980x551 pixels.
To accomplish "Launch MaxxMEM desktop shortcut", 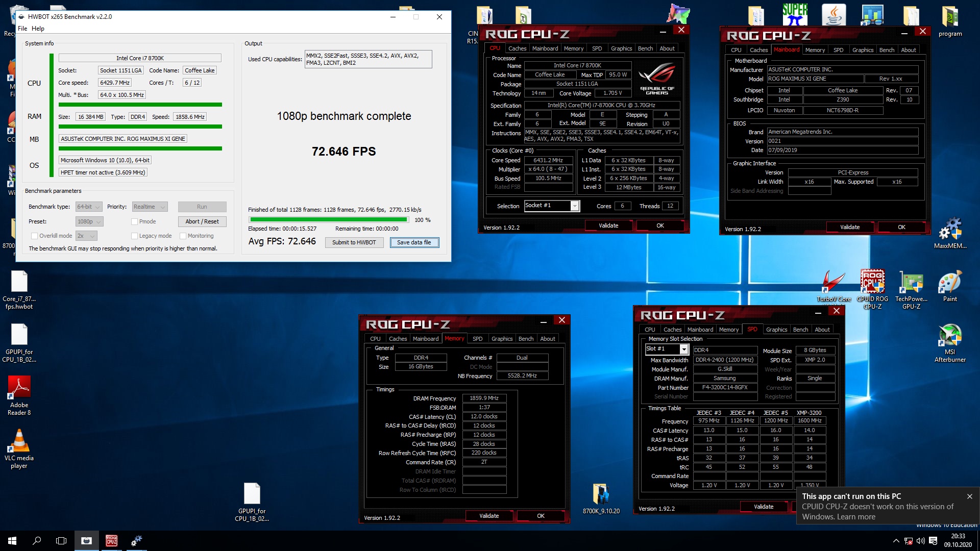I will click(950, 233).
